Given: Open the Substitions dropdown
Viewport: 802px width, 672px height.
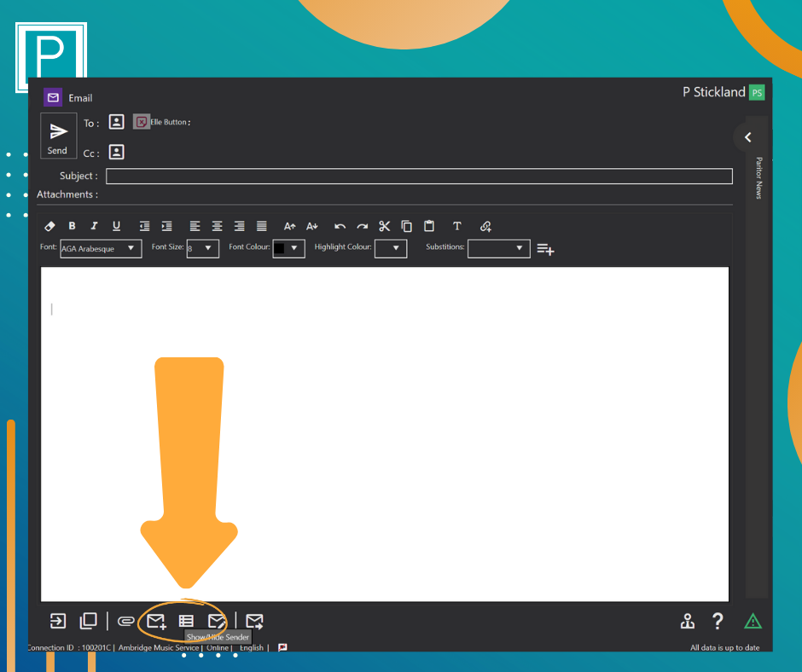Looking at the screenshot, I should coord(499,248).
